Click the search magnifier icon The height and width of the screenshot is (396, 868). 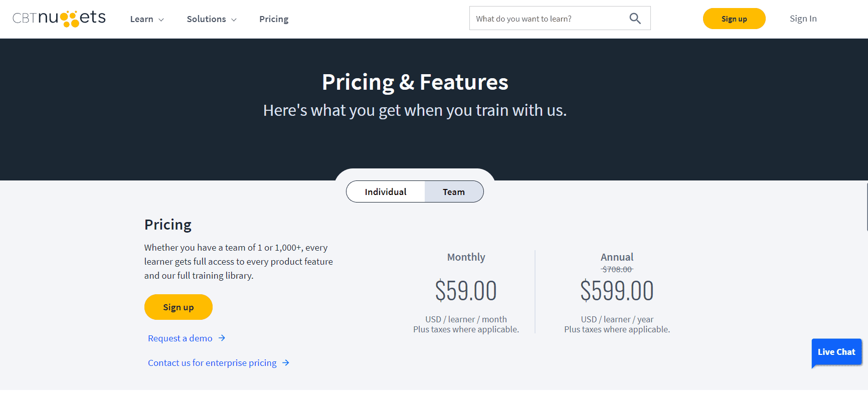(x=635, y=19)
